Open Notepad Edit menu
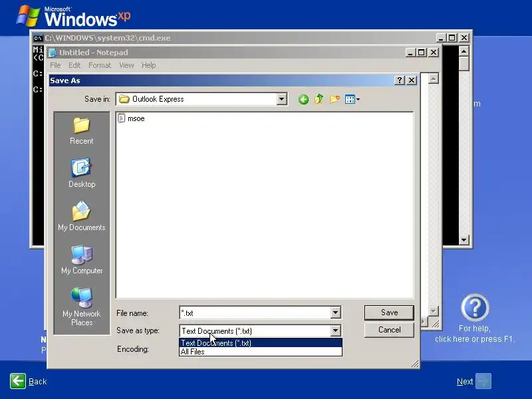 74,65
